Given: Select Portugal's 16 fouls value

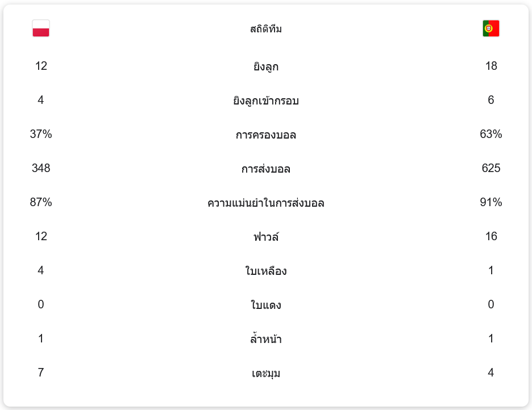Looking at the screenshot, I should [491, 237].
